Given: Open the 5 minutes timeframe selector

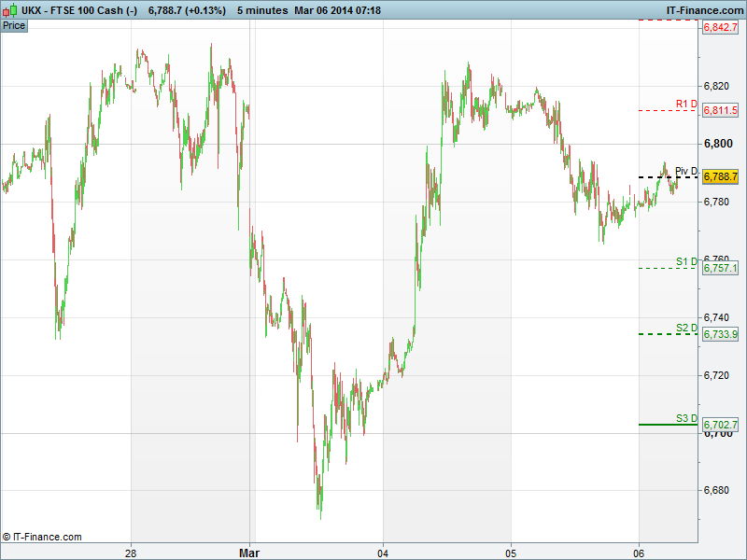Looking at the screenshot, I should pyautogui.click(x=262, y=9).
